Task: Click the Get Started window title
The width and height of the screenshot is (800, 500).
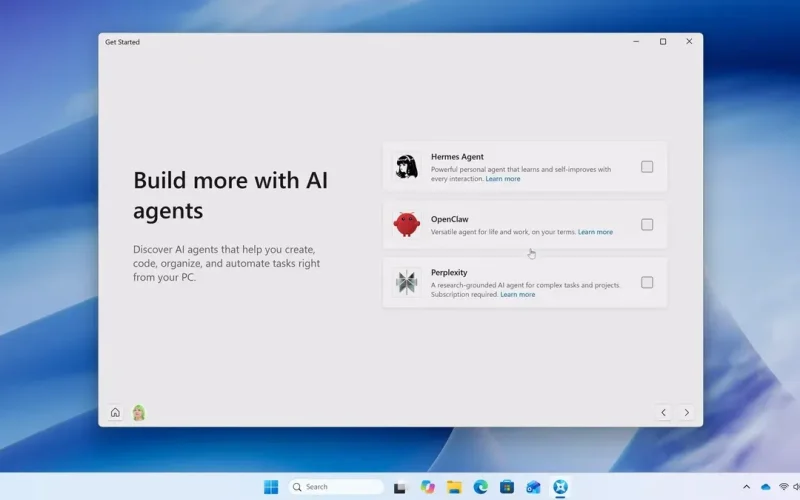Action: 122,42
